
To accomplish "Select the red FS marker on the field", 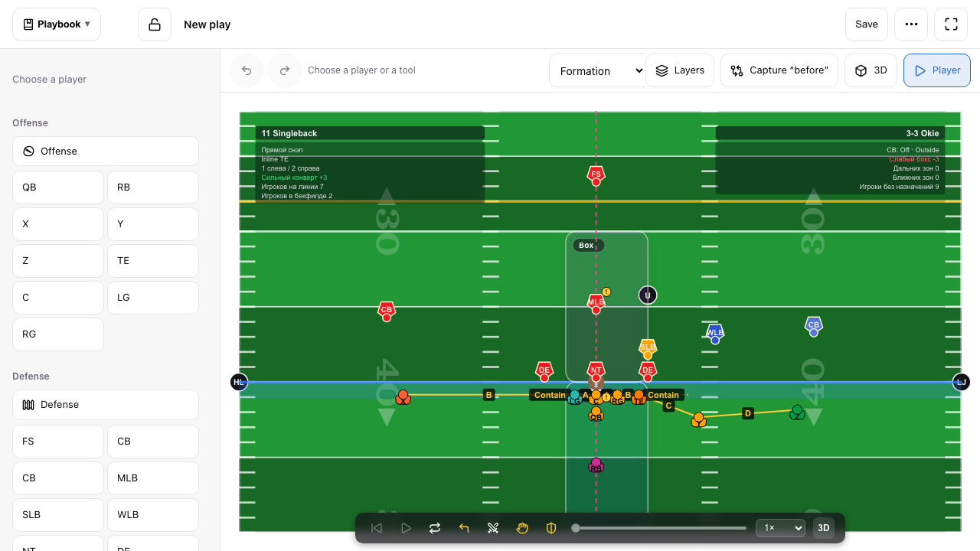I will [596, 175].
